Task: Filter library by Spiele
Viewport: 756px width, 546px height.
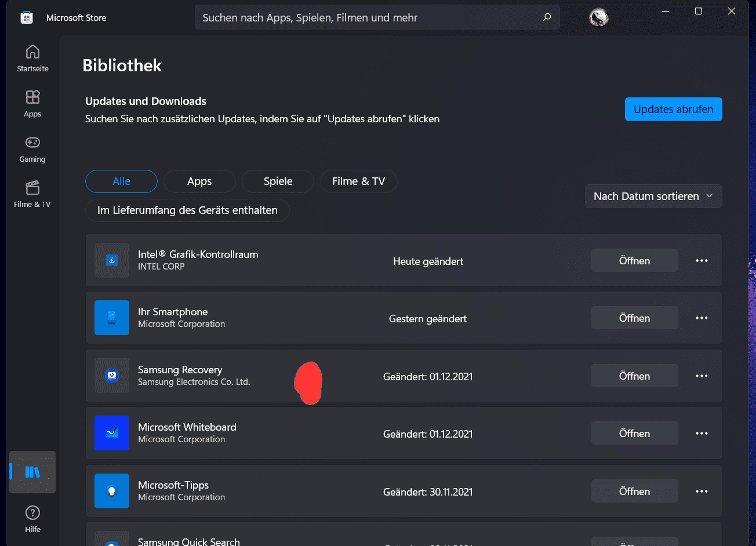Action: (x=278, y=181)
